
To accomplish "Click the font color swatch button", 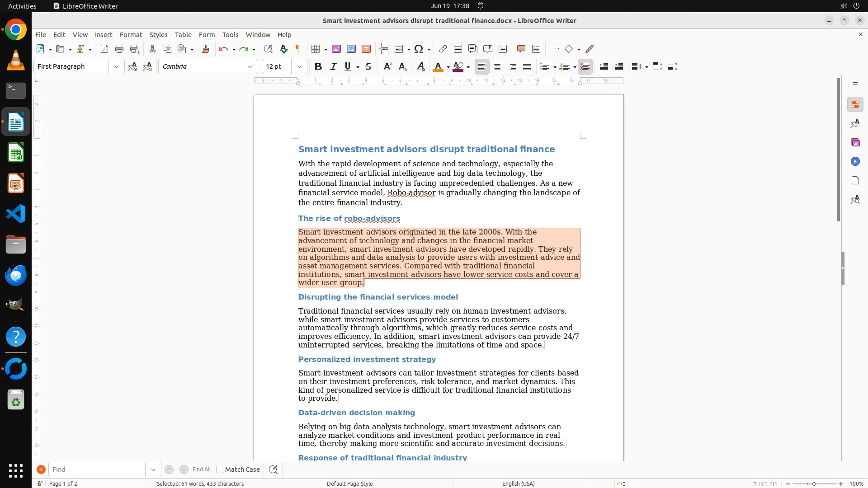I will pyautogui.click(x=437, y=67).
